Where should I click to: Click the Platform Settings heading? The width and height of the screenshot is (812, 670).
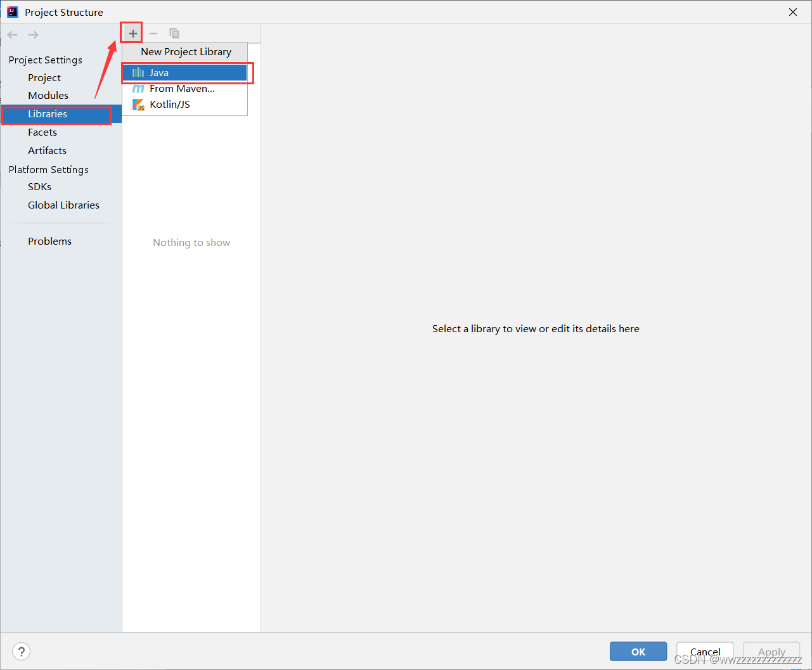click(x=49, y=169)
